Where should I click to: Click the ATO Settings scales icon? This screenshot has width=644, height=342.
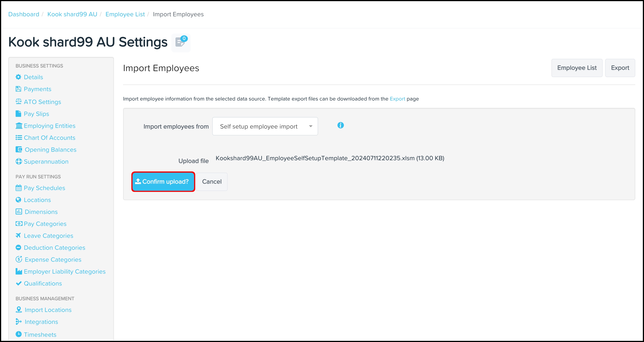click(x=19, y=101)
